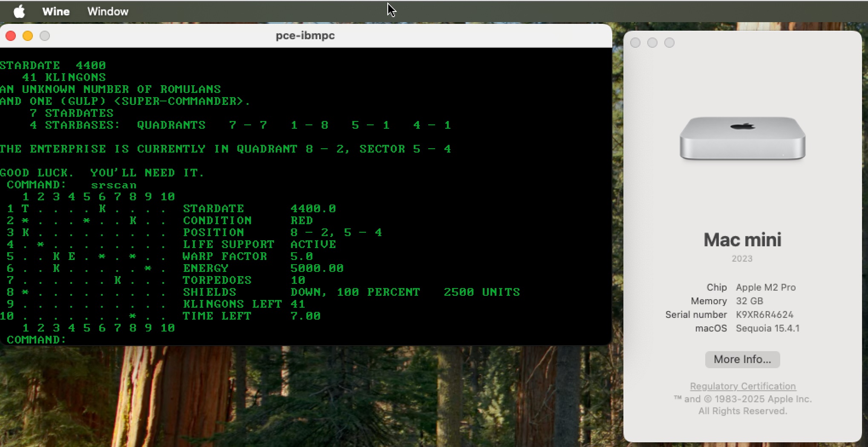Close the pce-ibmpc window
The height and width of the screenshot is (447, 868).
pos(11,36)
